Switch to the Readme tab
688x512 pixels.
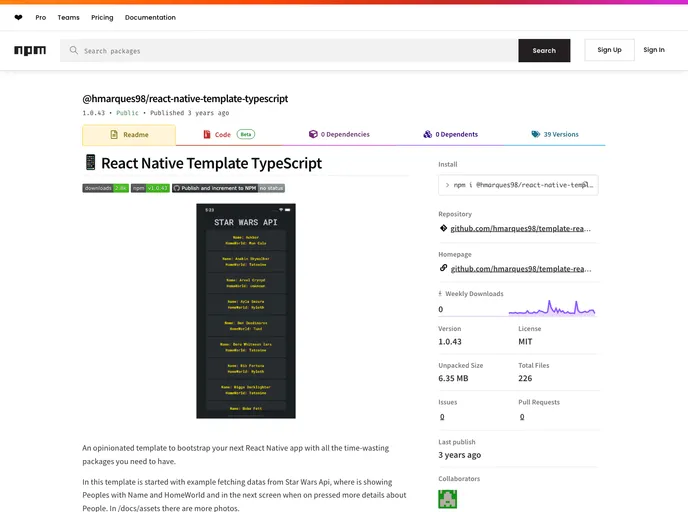[x=129, y=135]
